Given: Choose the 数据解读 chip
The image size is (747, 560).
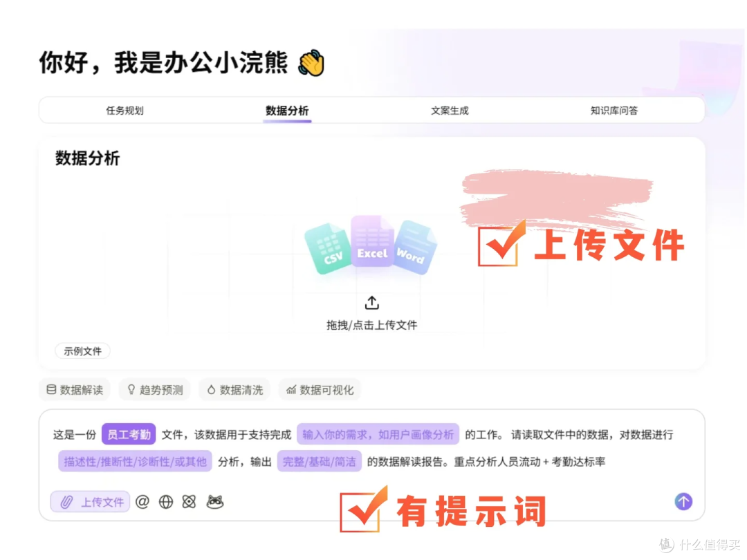Looking at the screenshot, I should [x=75, y=390].
